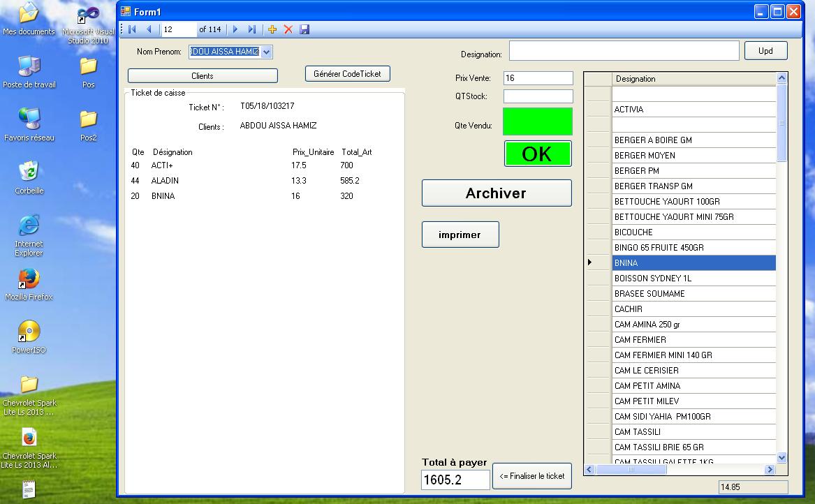Expand the Nom Prenom combo box

(266, 52)
